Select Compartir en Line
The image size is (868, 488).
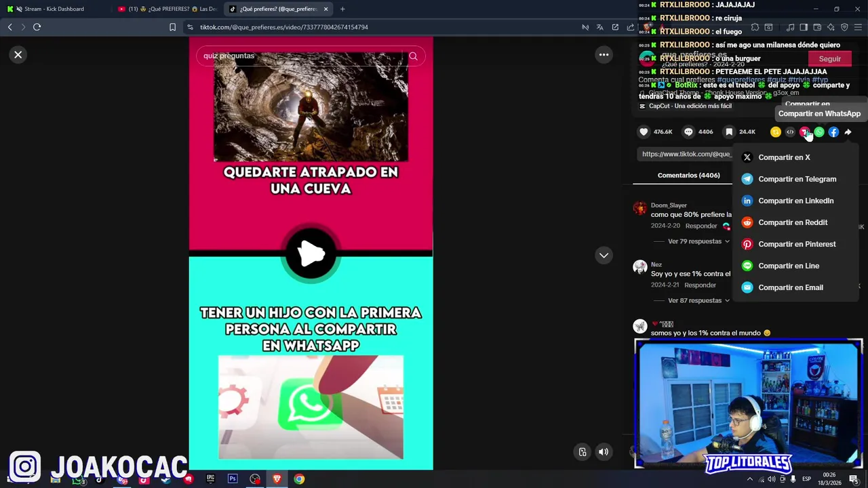(x=795, y=266)
